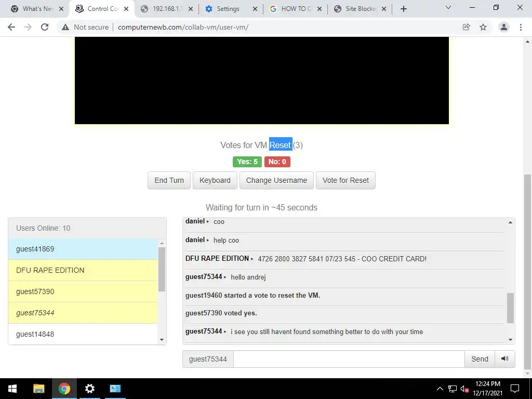The image size is (532, 399).
Task: Open the on-screen Keyboard button
Action: pyautogui.click(x=215, y=180)
